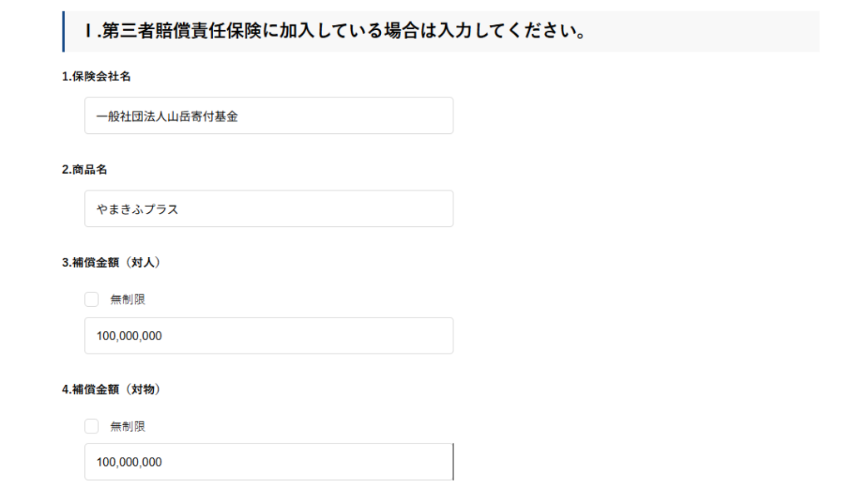
Task: Click the 100,000,000 value in the 対物 field
Action: coord(129,462)
